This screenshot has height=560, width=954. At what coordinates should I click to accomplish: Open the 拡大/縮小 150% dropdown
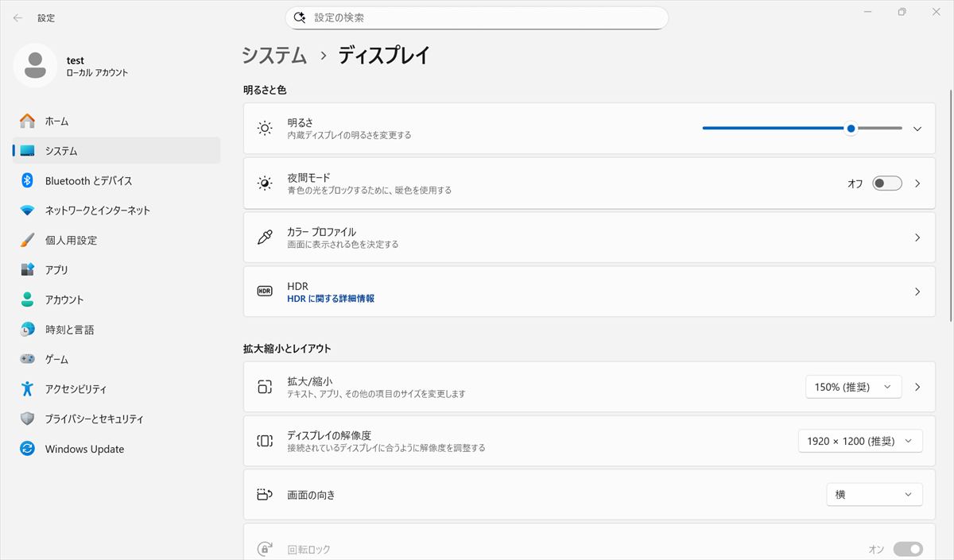tap(853, 387)
